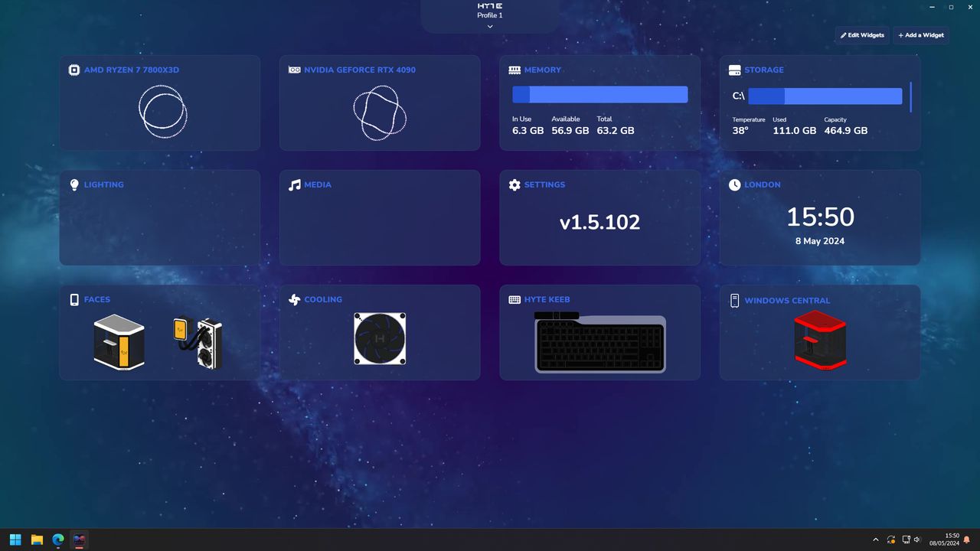The image size is (980, 551).
Task: Open the fan illustration in Cooling widget
Action: pos(380,338)
